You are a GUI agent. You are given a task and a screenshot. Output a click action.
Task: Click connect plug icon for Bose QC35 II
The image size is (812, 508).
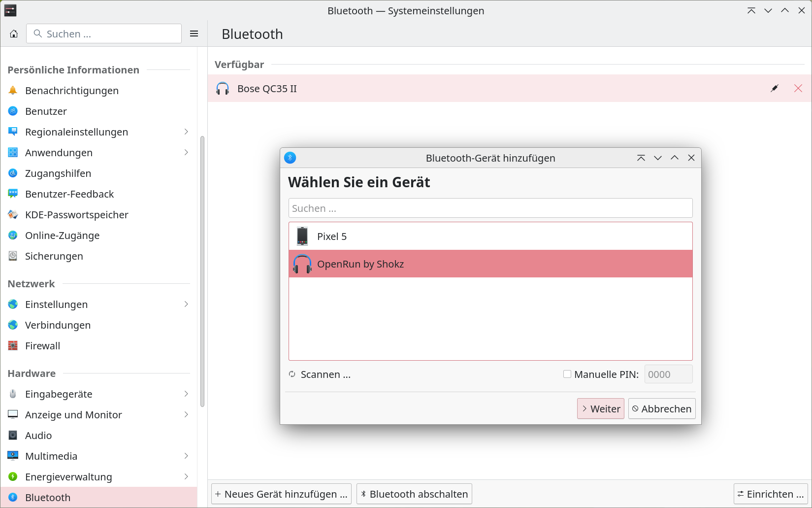(775, 88)
